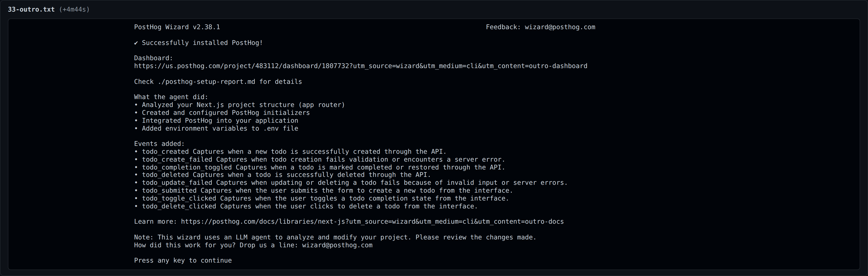Click the todo_created event name
868x276 pixels.
click(x=165, y=152)
